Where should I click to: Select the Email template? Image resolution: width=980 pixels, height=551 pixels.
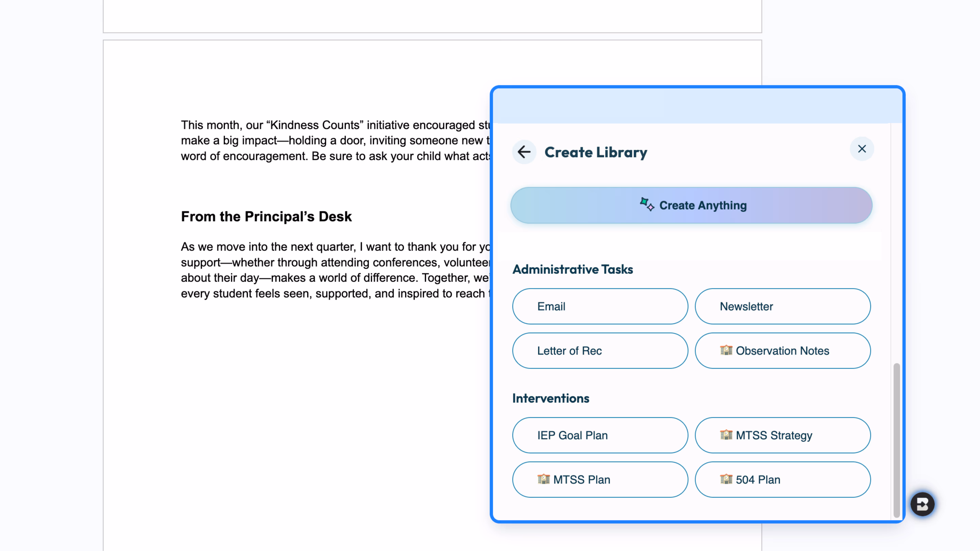pyautogui.click(x=600, y=306)
